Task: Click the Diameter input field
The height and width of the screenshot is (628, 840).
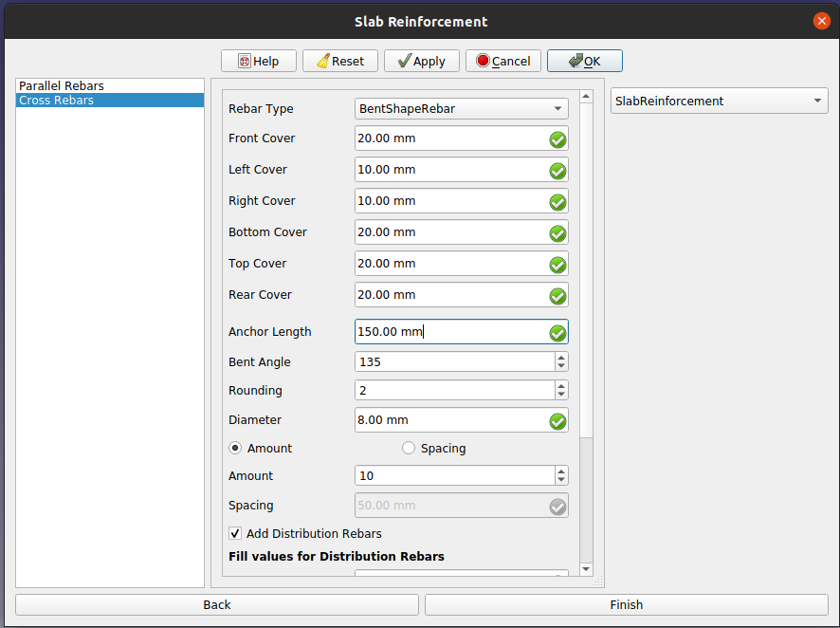Action: pos(462,420)
